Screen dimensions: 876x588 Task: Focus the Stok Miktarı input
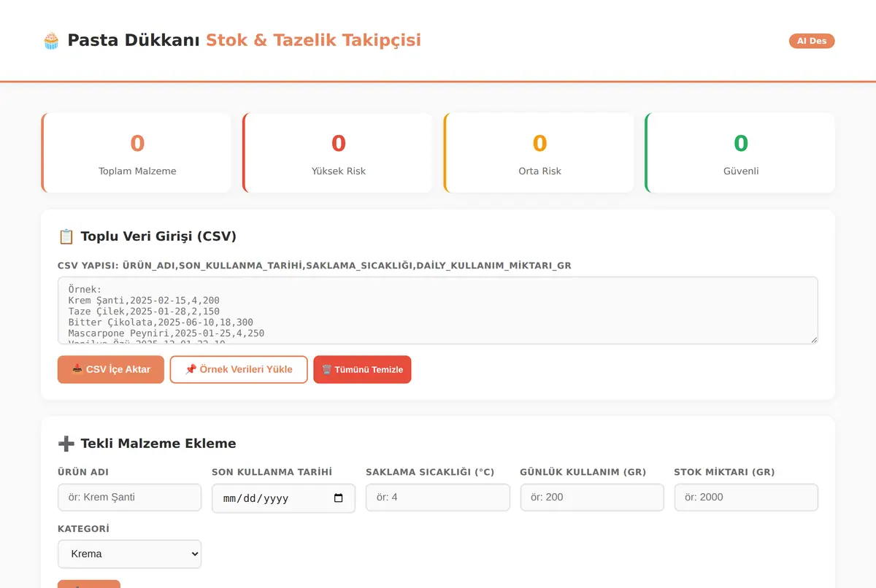click(x=746, y=498)
